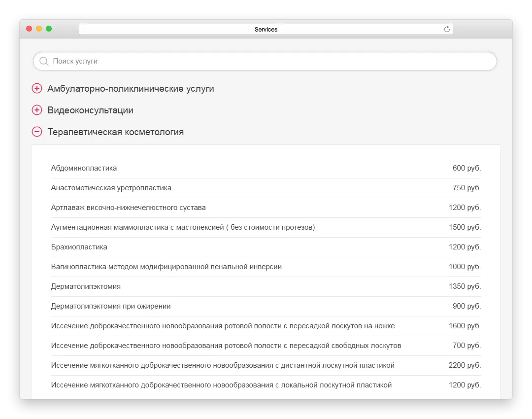Select the Брахиопластика service row
This screenshot has width=532, height=419.
266,247
